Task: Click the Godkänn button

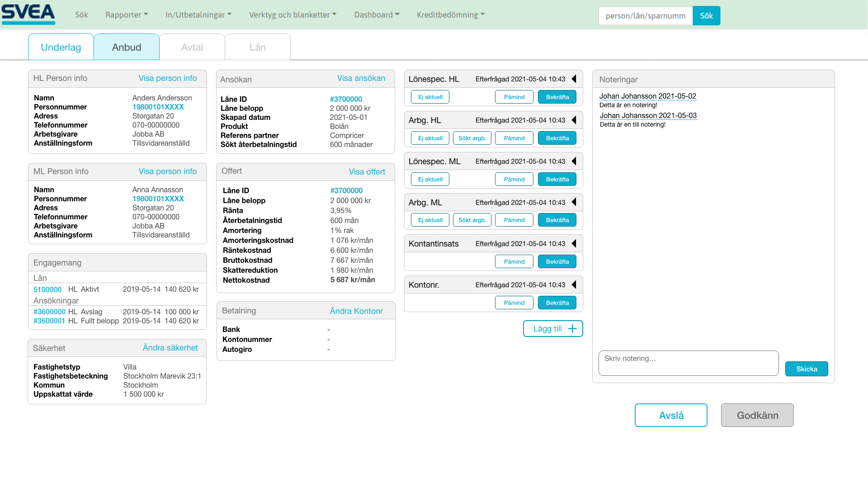Action: 757,415
